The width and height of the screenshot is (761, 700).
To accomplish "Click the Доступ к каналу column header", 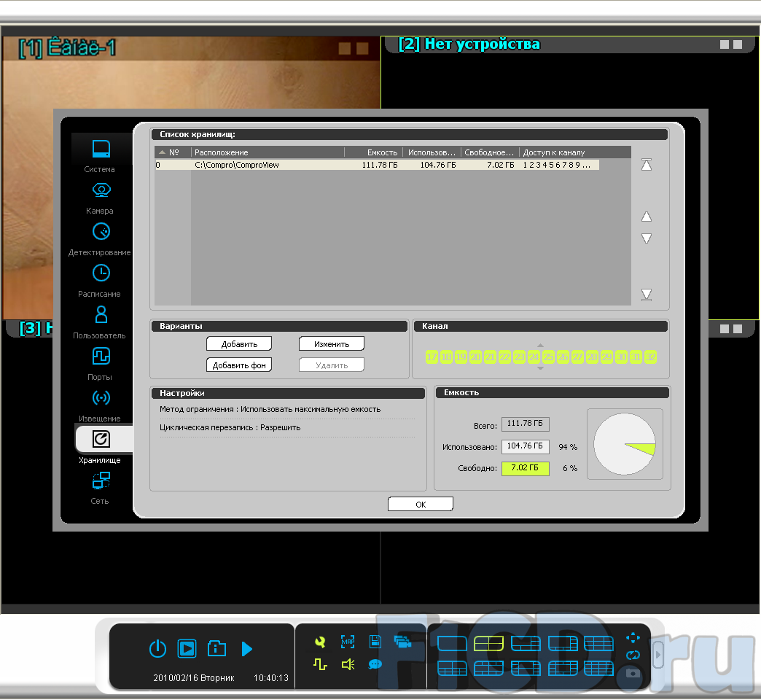I will tap(575, 152).
